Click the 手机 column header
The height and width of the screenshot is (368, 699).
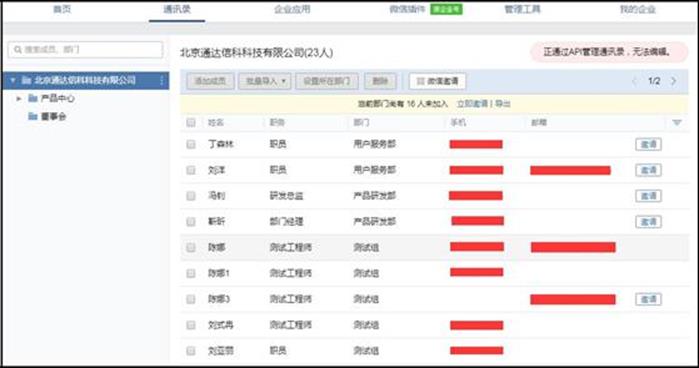point(458,122)
